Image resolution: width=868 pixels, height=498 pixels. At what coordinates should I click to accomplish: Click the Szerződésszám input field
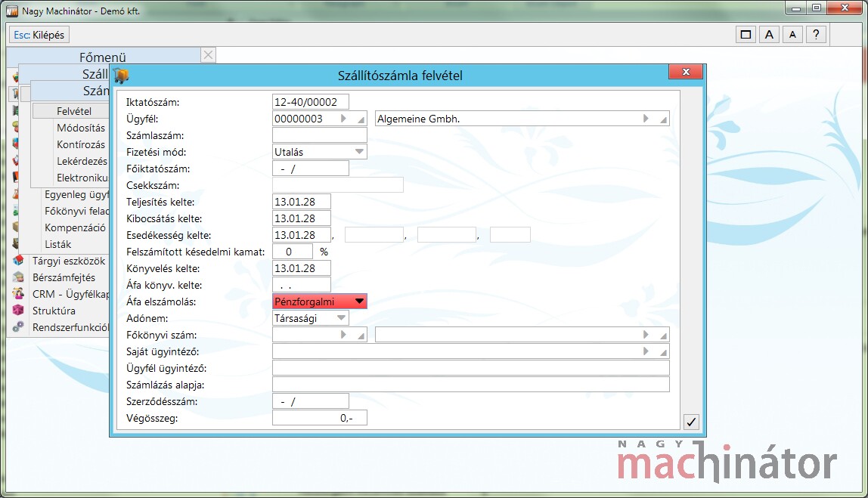[311, 401]
